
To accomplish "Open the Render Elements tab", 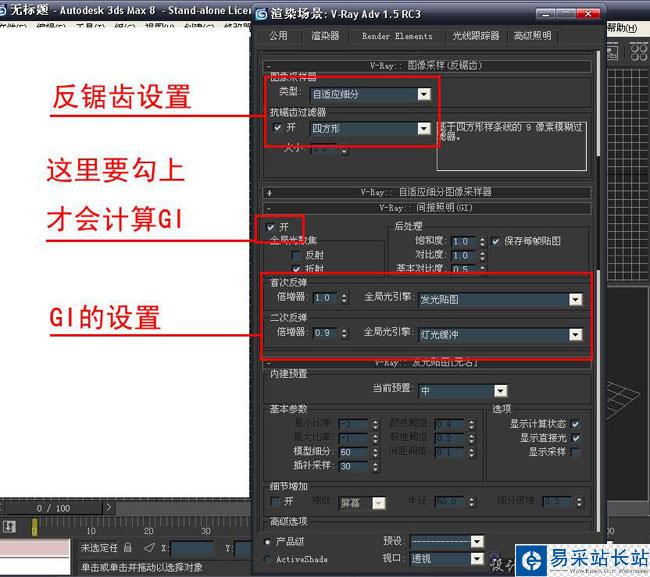I will (x=397, y=36).
